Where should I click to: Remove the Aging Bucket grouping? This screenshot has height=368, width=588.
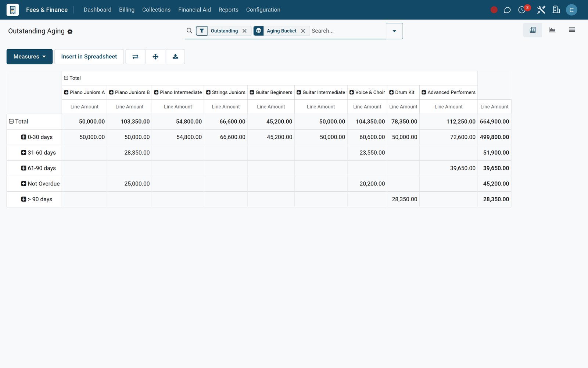303,31
